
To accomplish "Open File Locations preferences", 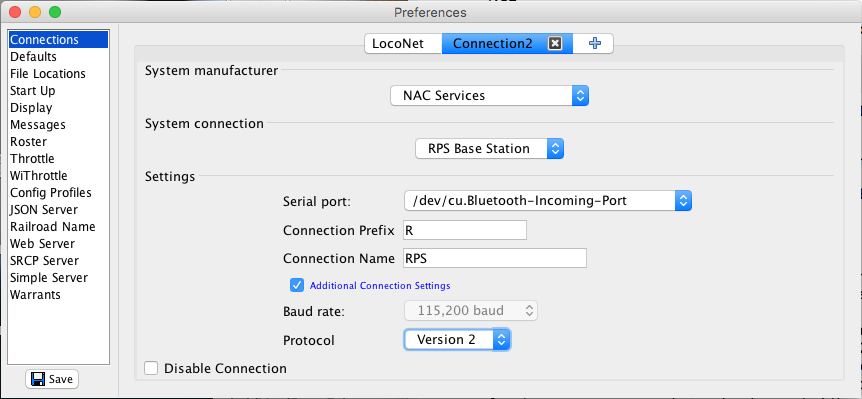I will pos(58,74).
